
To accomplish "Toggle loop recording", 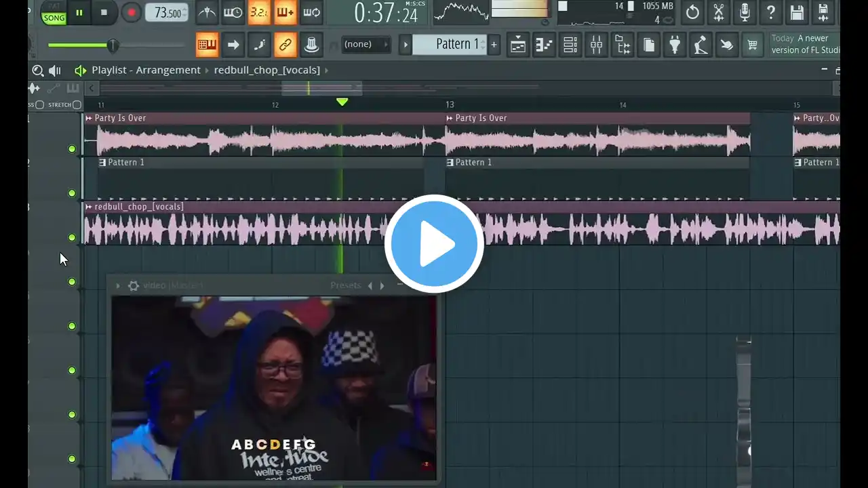I will (x=312, y=12).
